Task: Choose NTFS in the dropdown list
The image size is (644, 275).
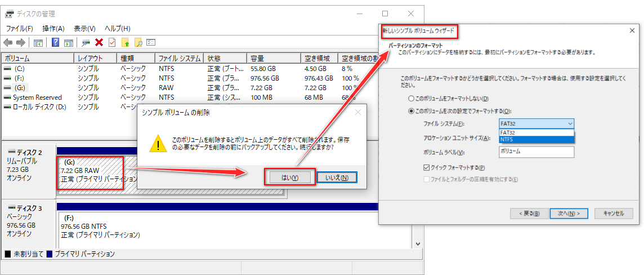Action: click(x=536, y=139)
